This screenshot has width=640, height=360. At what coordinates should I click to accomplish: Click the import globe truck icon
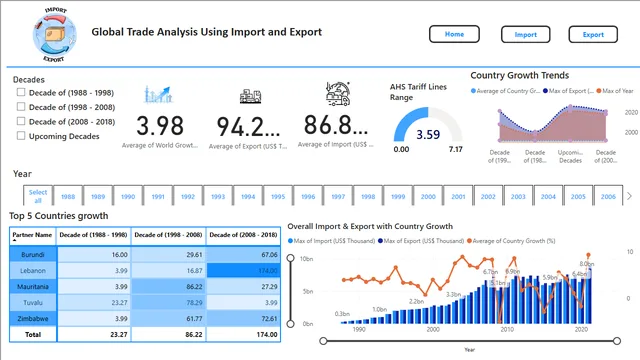pyautogui.click(x=338, y=93)
